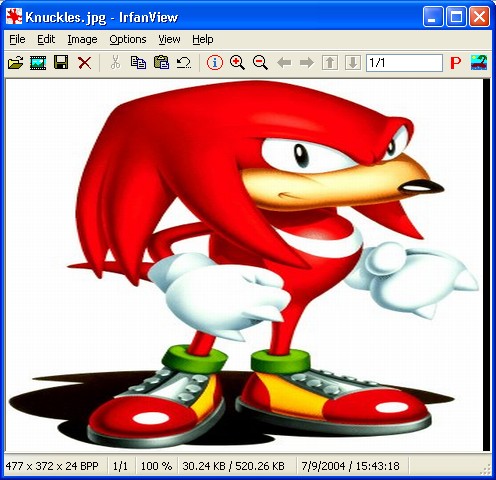Open the Help menu
The height and width of the screenshot is (480, 496).
203,39
